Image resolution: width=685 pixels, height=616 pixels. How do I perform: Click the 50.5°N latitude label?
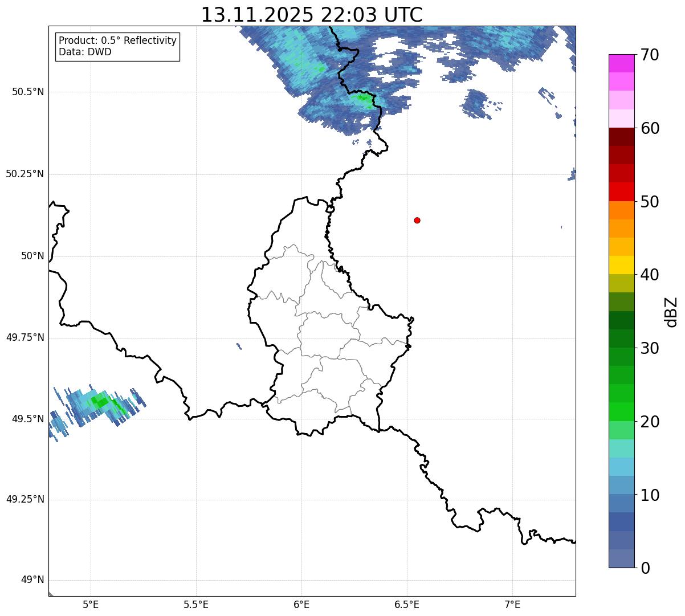(28, 92)
